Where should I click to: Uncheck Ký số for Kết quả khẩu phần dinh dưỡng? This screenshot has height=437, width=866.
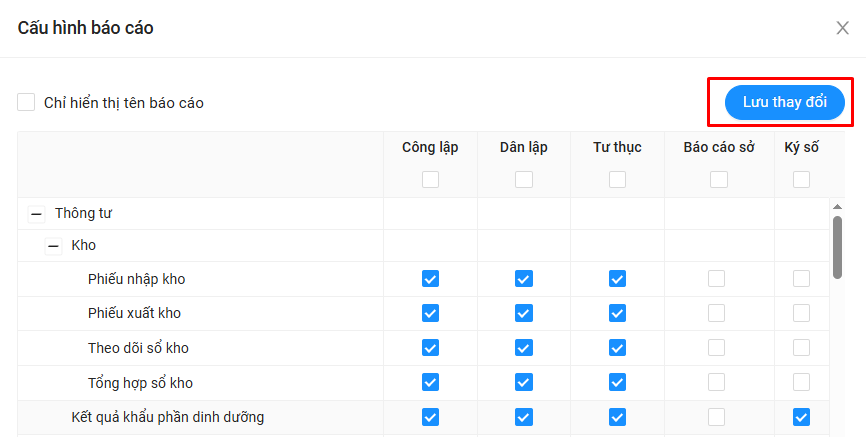(801, 417)
